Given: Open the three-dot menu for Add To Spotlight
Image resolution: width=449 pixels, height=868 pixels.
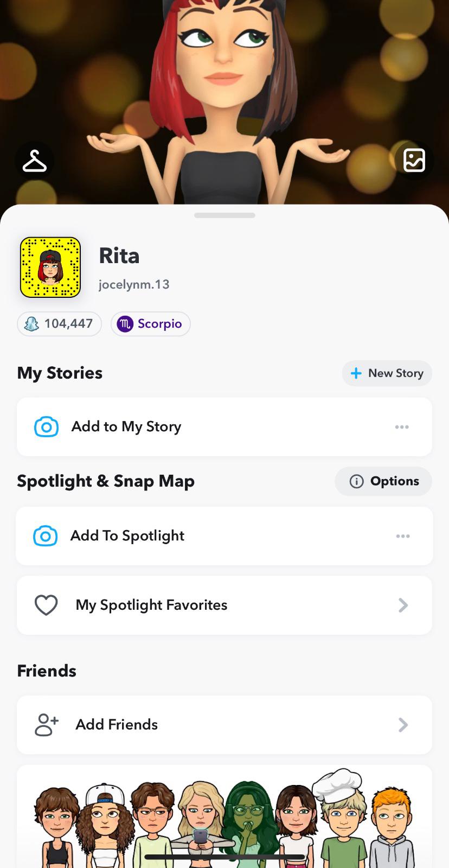Looking at the screenshot, I should [403, 536].
